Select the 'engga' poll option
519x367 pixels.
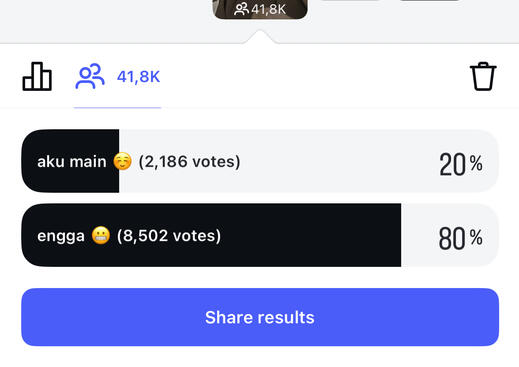click(x=260, y=235)
